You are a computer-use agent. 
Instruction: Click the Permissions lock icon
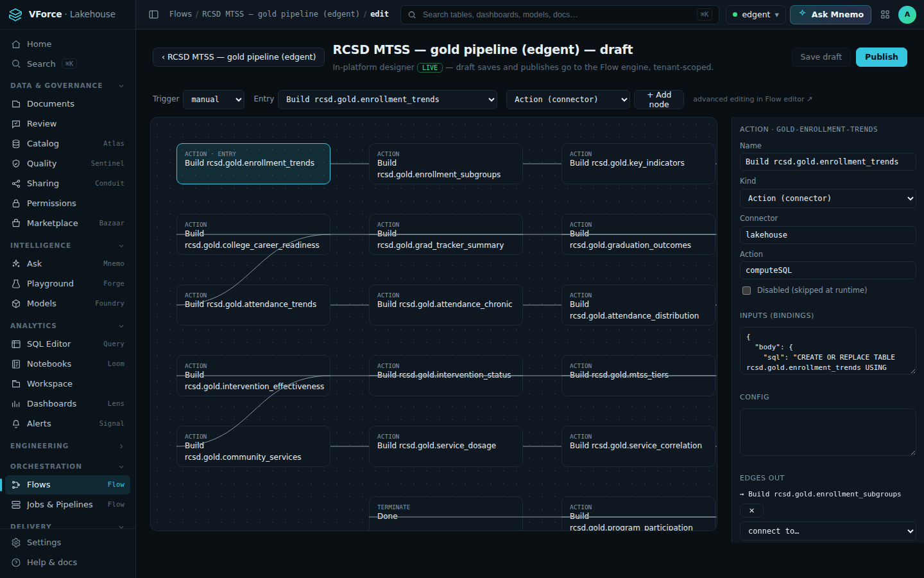coord(16,204)
